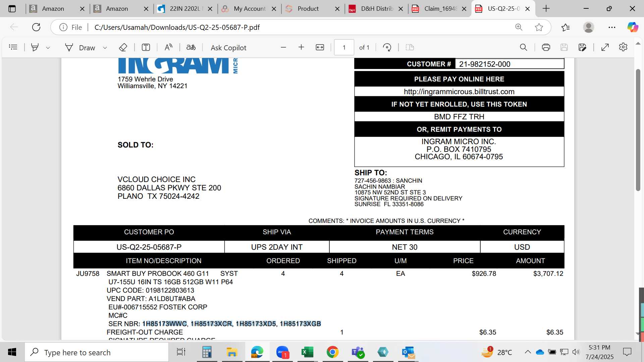Open browser profile menu
Image resolution: width=644 pixels, height=362 pixels.
point(589,27)
